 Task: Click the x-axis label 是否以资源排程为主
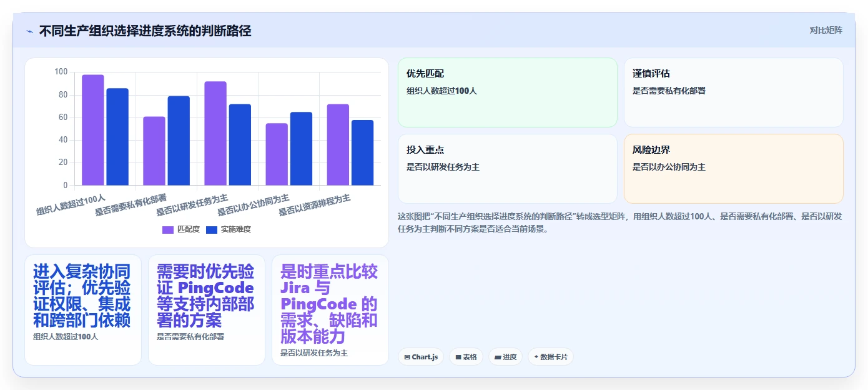(x=315, y=205)
